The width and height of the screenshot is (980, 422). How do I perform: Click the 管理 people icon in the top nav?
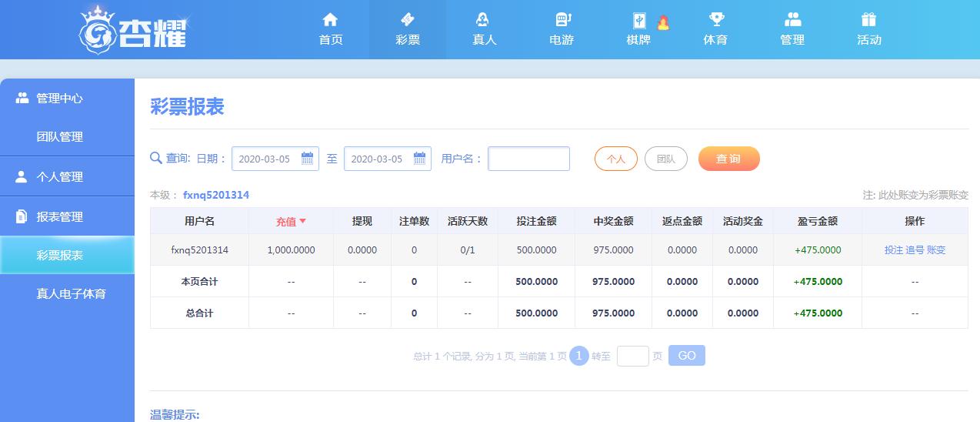(792, 21)
